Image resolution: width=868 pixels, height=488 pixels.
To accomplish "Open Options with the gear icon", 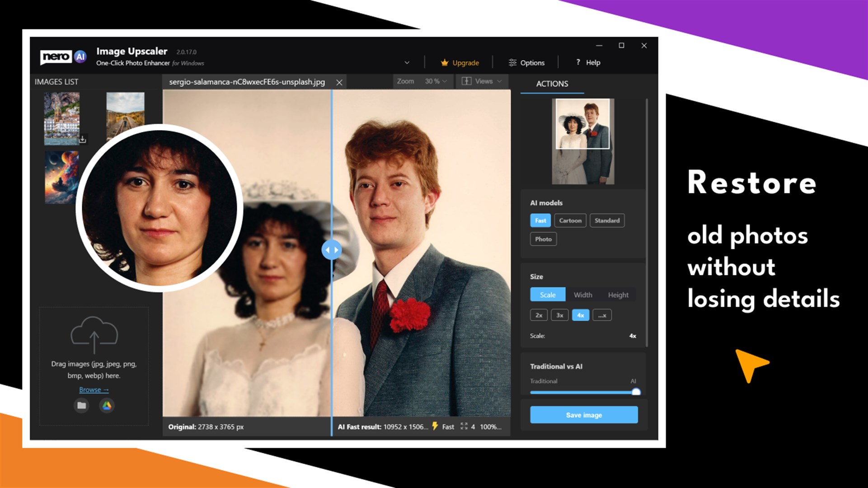I will (512, 62).
